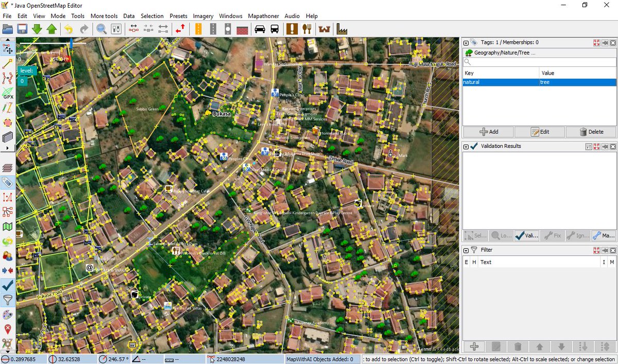Toggle the Tags/Memberships tag icon in sidebar
Image resolution: width=618 pixels, height=364 pixels.
(8, 182)
